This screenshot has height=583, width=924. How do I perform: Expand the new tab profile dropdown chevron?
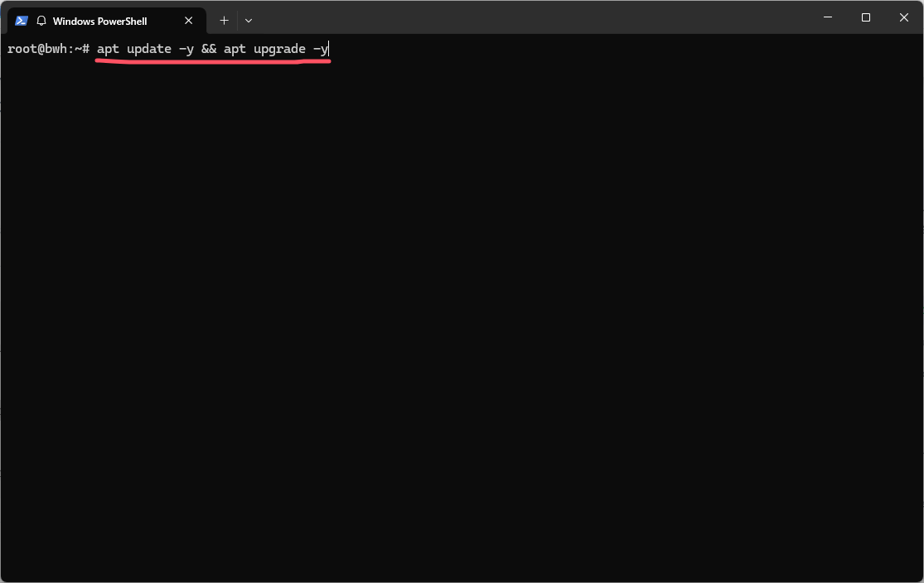tap(249, 20)
